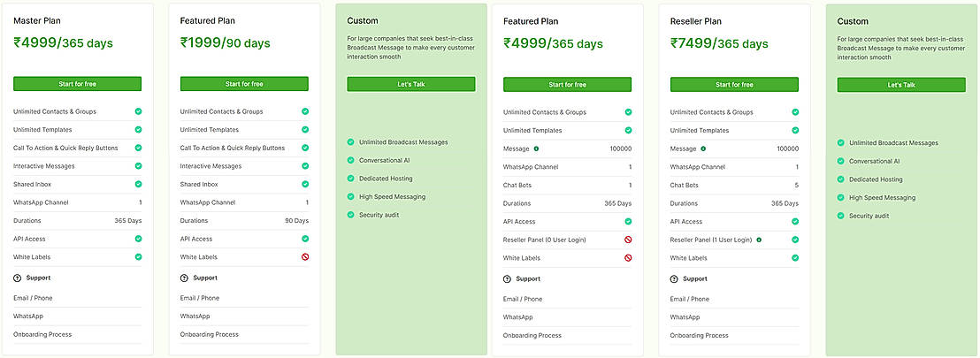Click Start for free under Master Plan

[77, 84]
